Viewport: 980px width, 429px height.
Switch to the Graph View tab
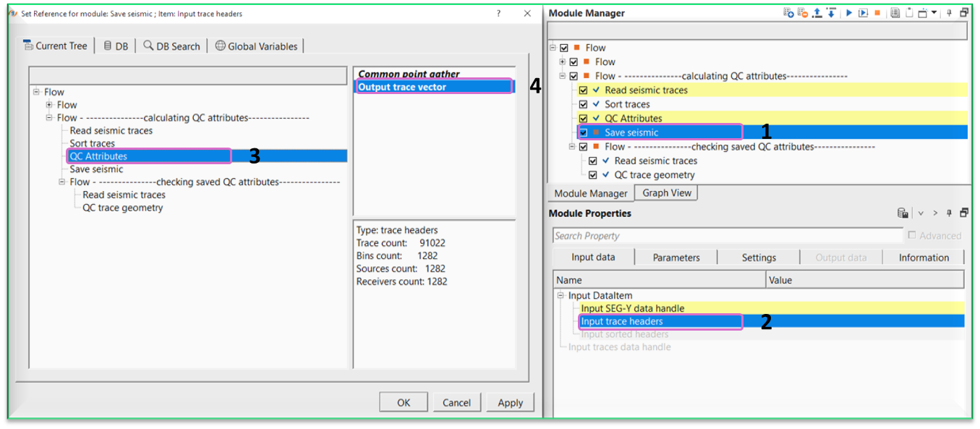click(665, 192)
